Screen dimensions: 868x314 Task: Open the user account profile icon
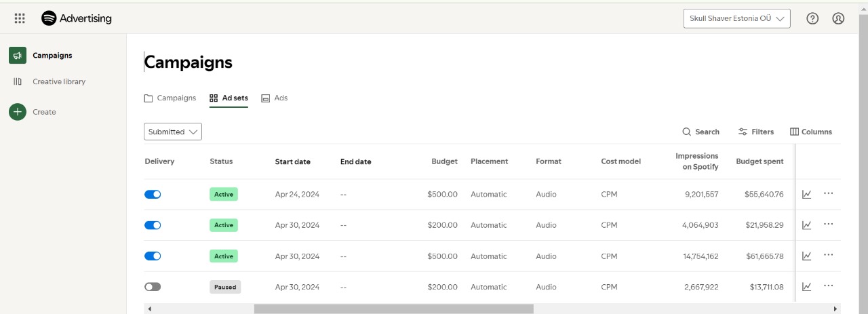tap(838, 18)
